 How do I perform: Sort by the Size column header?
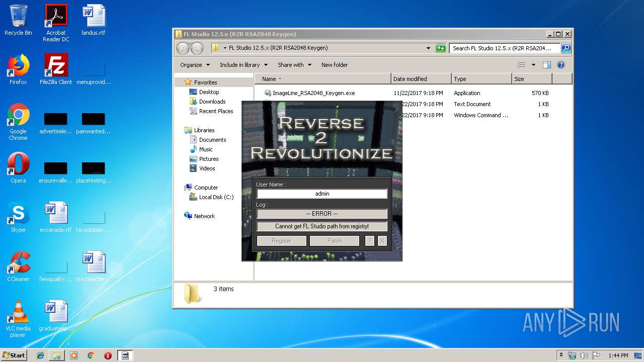pos(532,79)
